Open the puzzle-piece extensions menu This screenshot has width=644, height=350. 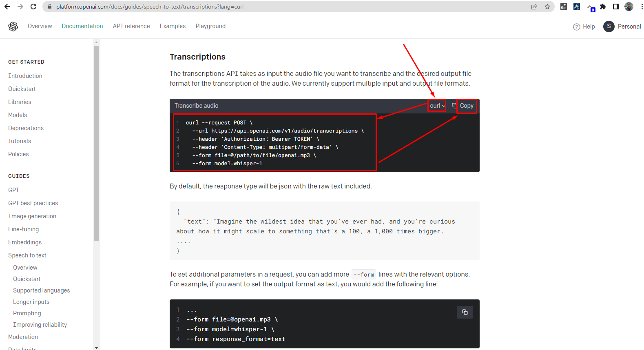(603, 7)
